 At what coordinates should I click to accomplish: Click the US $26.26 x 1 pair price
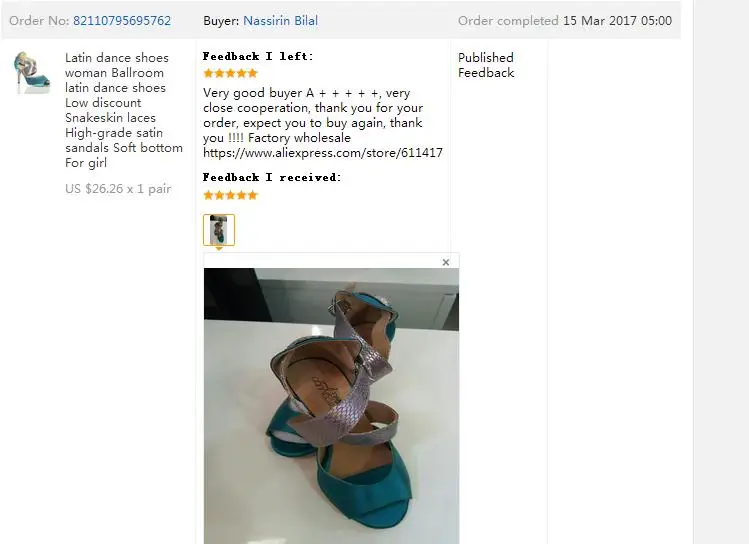(x=118, y=189)
